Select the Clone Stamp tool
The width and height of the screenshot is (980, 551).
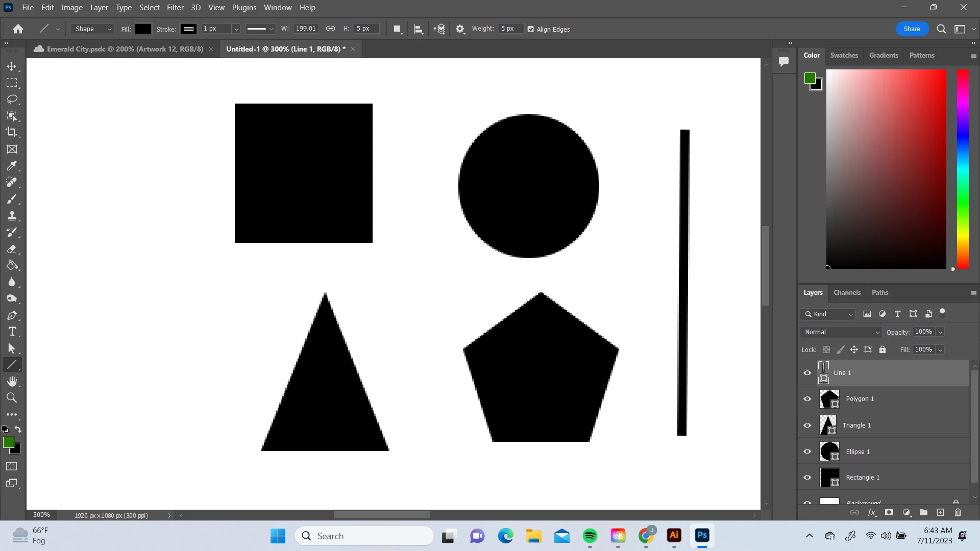(12, 215)
